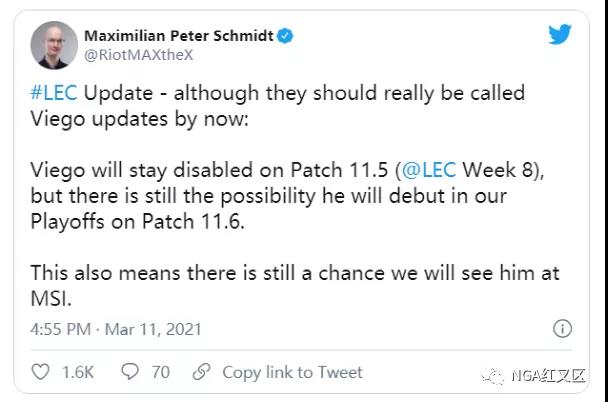This screenshot has height=402, width=608.
Task: Open the author's profile avatar
Action: tap(54, 45)
